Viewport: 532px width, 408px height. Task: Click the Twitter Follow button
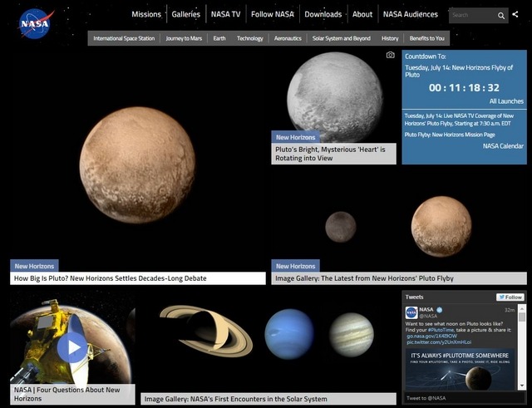coord(510,297)
